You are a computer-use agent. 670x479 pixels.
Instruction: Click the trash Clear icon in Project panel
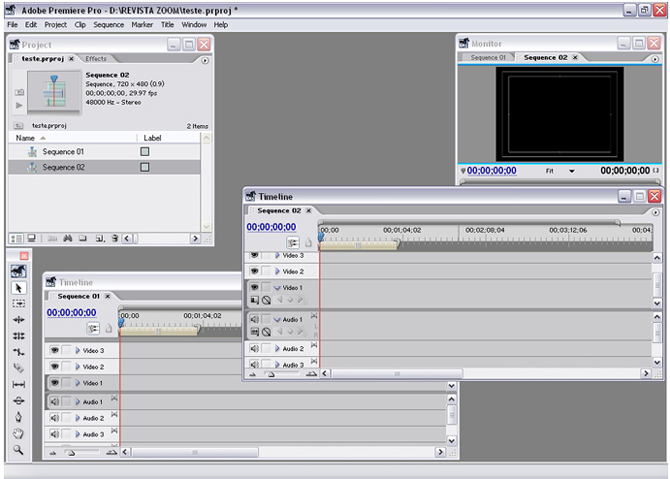tap(115, 238)
